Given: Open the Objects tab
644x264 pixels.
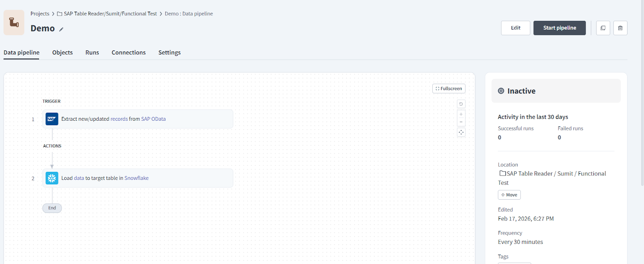Looking at the screenshot, I should point(62,53).
